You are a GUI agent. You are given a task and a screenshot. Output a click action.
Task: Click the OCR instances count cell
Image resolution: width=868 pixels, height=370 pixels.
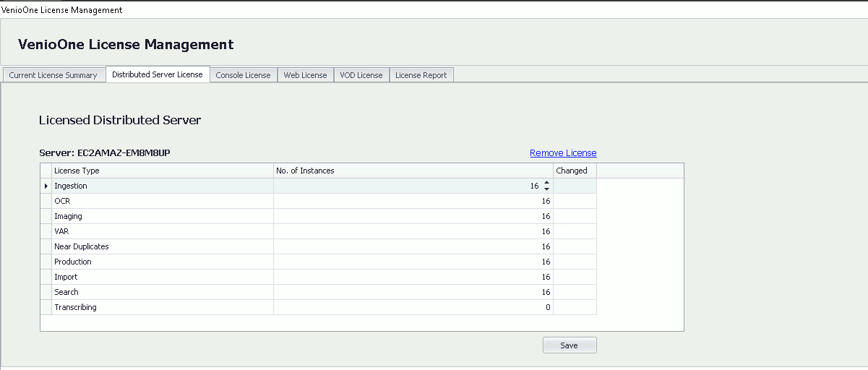(413, 201)
